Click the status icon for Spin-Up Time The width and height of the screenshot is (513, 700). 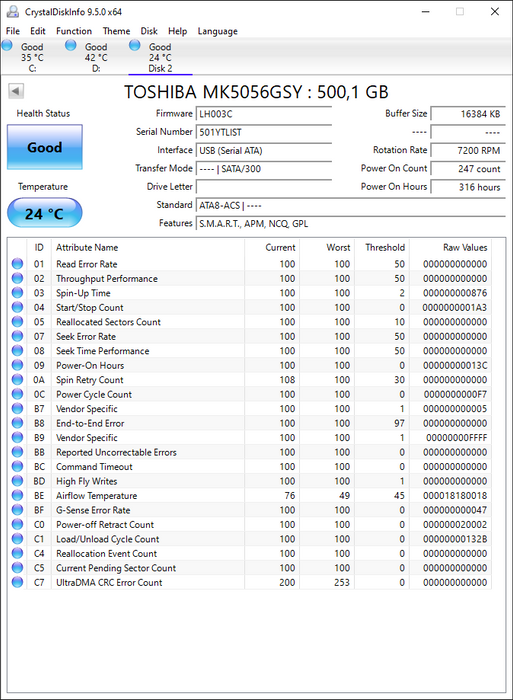17,293
